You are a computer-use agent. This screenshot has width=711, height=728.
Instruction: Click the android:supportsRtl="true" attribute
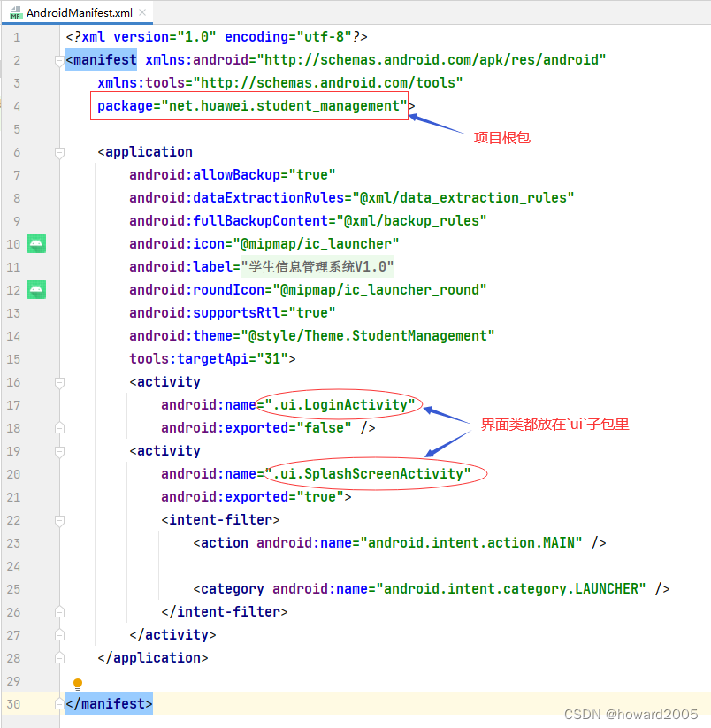point(232,313)
